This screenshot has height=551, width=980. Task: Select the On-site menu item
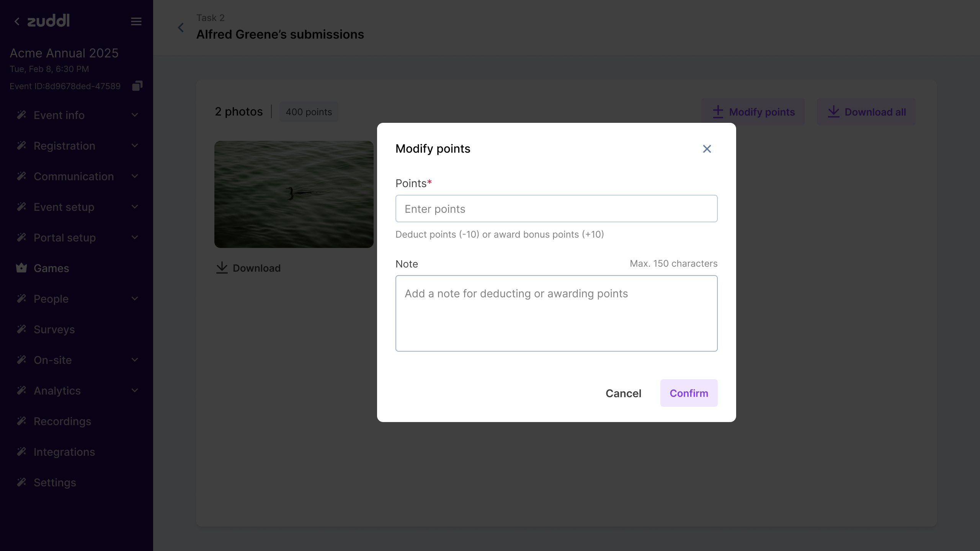[52, 360]
